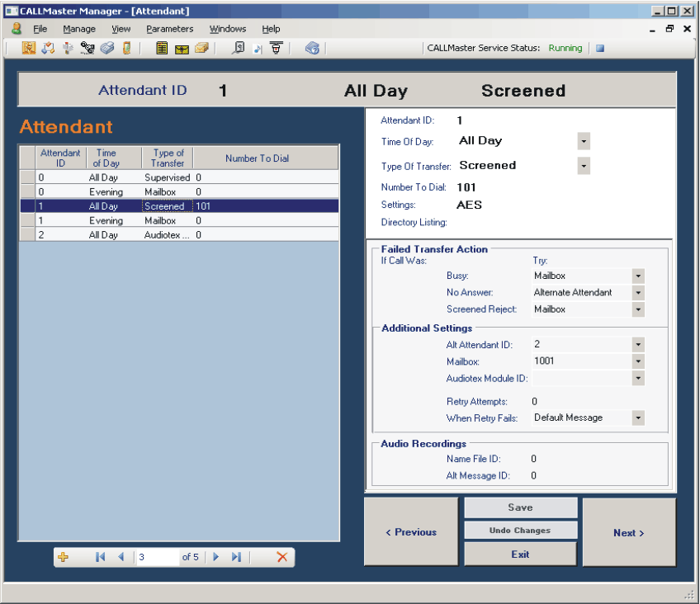Image resolution: width=700 pixels, height=604 pixels.
Task: Select the Audiotex row for attendant 2
Action: pos(179,235)
